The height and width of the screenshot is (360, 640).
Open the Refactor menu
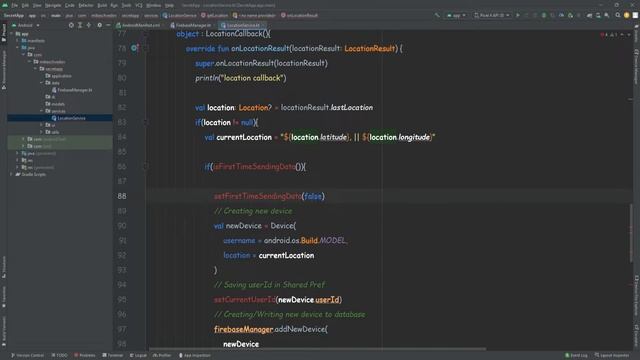86,5
